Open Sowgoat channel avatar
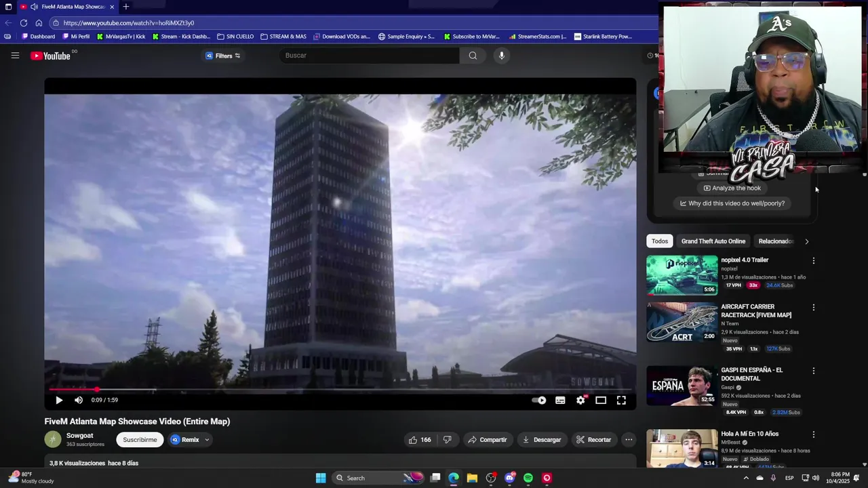The width and height of the screenshot is (868, 488). [53, 440]
